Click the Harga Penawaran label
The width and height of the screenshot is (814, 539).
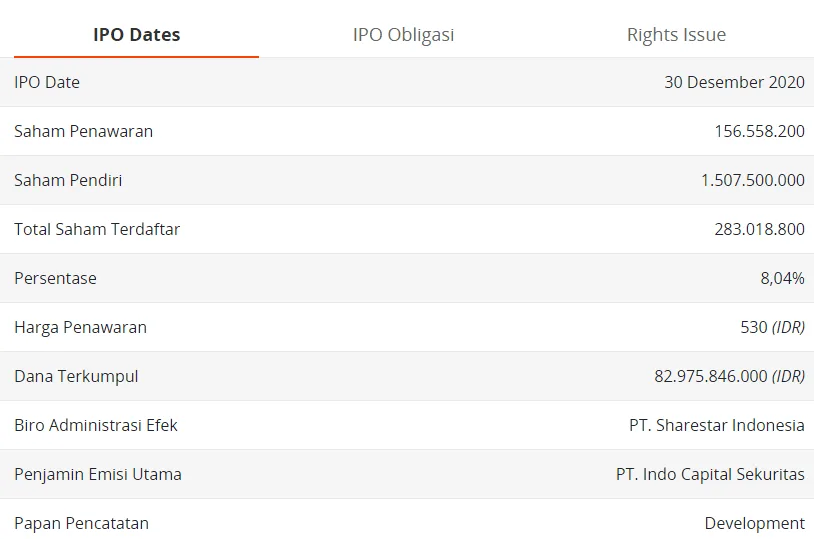click(x=80, y=327)
